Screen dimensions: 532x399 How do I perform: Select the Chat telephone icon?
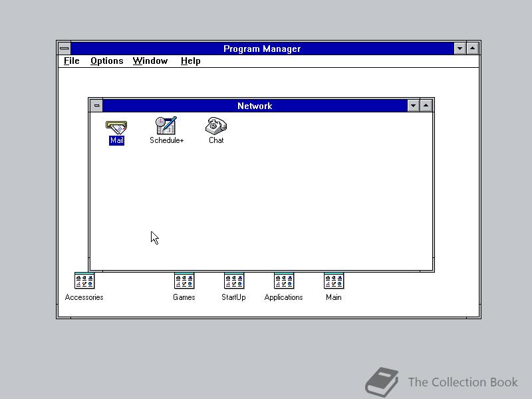point(216,126)
